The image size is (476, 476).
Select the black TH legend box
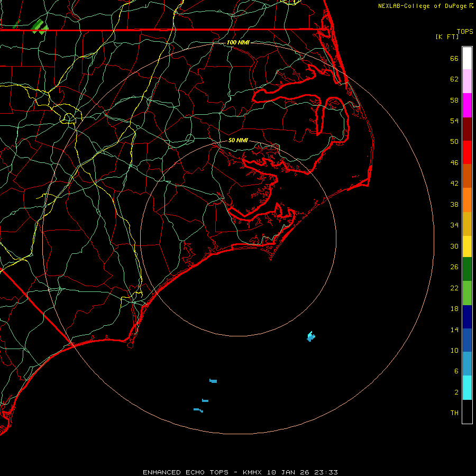tap(467, 412)
